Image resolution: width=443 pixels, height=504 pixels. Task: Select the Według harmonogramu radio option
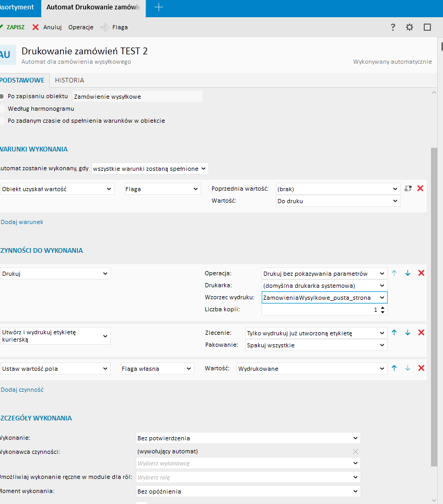pyautogui.click(x=3, y=109)
